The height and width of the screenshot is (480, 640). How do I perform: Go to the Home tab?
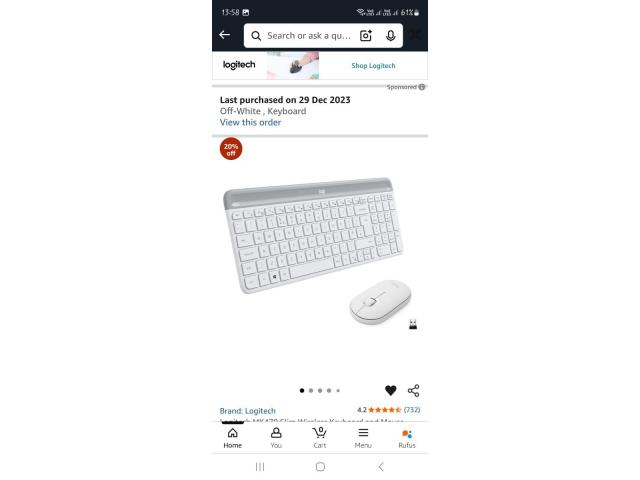[x=233, y=438]
